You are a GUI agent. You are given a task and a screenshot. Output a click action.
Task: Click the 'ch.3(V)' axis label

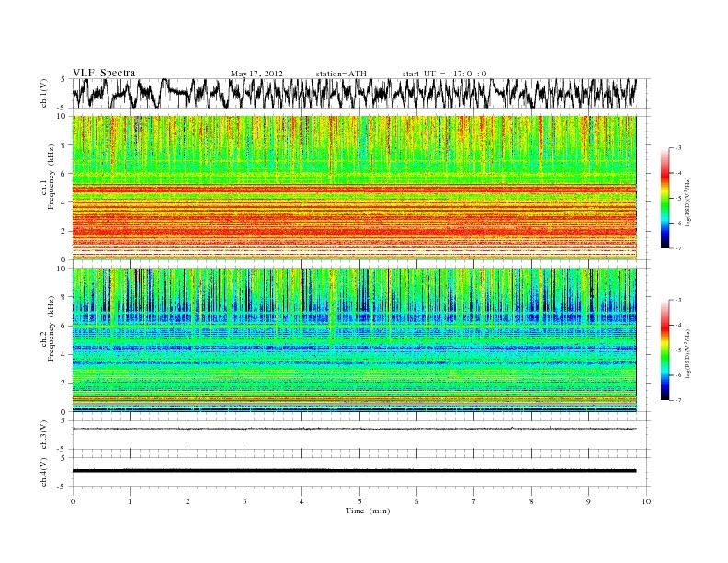click(x=43, y=435)
